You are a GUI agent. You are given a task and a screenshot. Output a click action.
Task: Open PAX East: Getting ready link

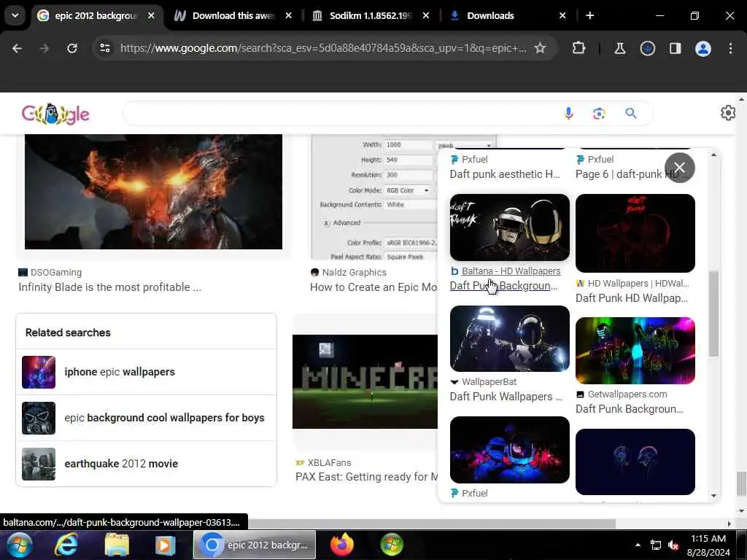[x=366, y=477]
